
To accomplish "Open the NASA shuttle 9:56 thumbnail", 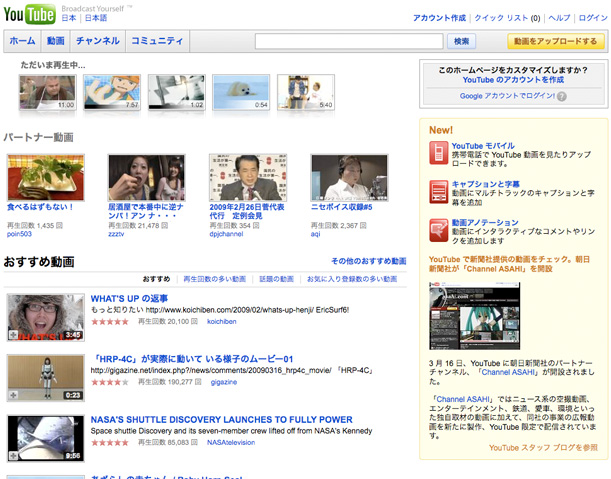I will [46, 438].
